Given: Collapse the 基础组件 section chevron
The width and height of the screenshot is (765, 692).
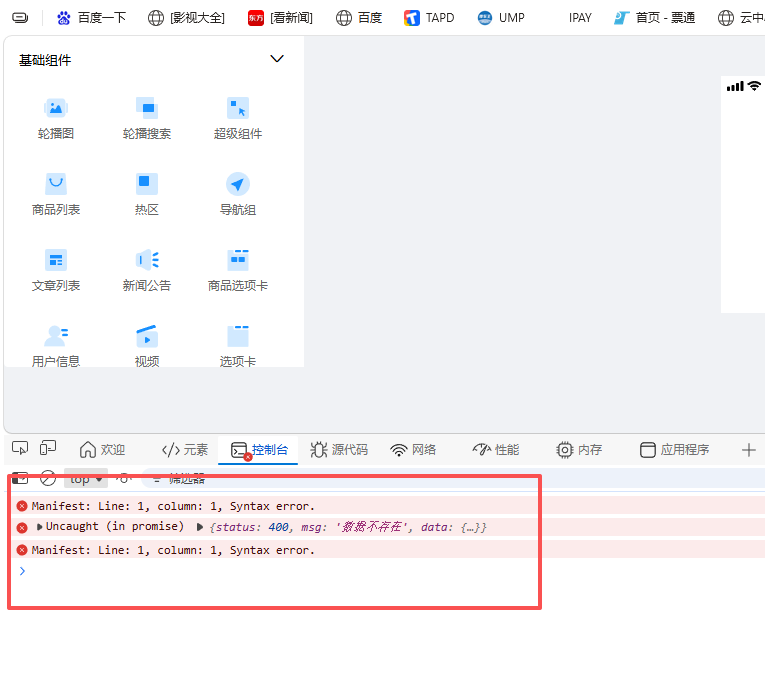Looking at the screenshot, I should (277, 59).
